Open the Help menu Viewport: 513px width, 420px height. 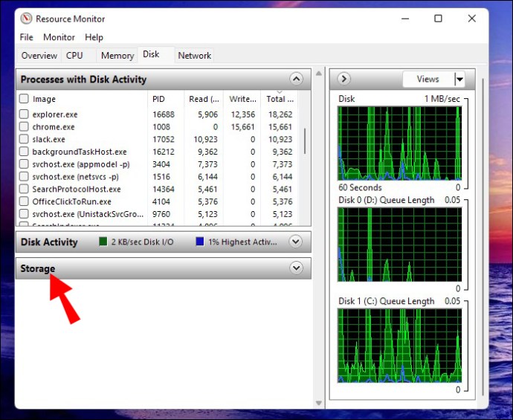click(x=94, y=37)
